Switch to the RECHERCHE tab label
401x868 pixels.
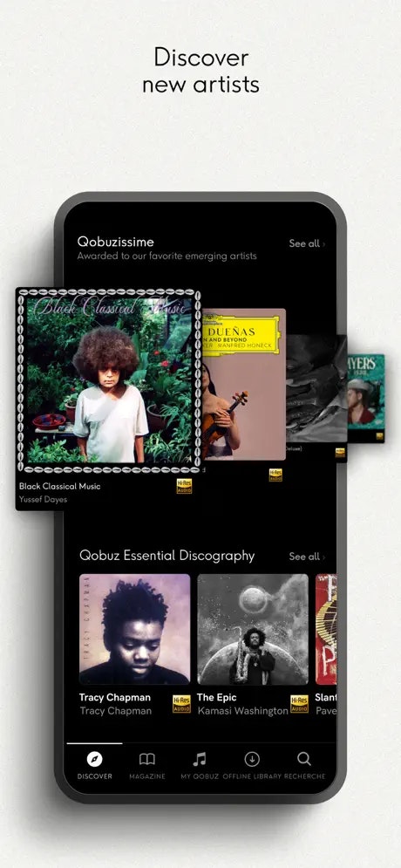(305, 776)
